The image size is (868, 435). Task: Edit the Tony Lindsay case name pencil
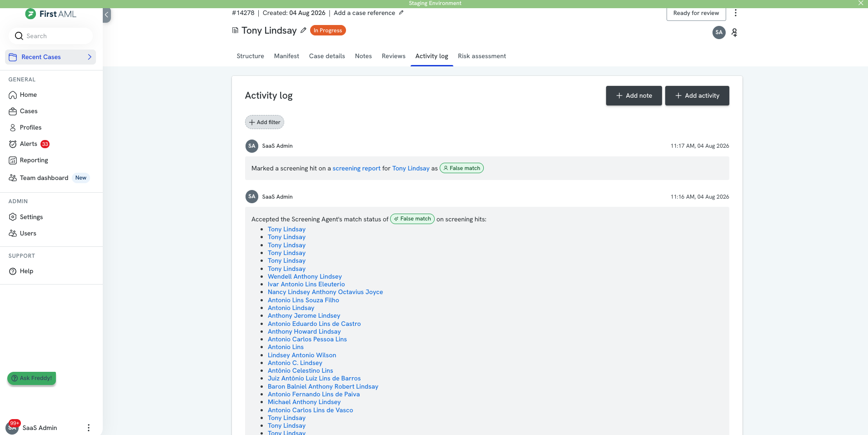pos(303,30)
